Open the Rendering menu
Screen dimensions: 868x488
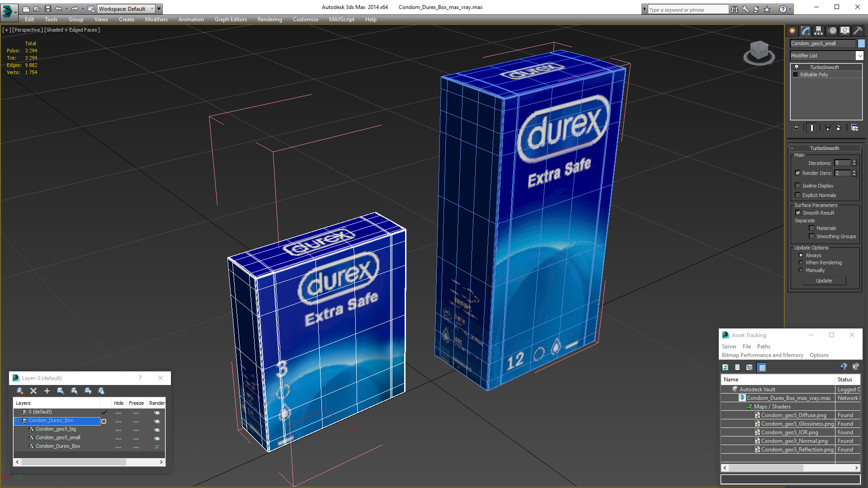[269, 19]
